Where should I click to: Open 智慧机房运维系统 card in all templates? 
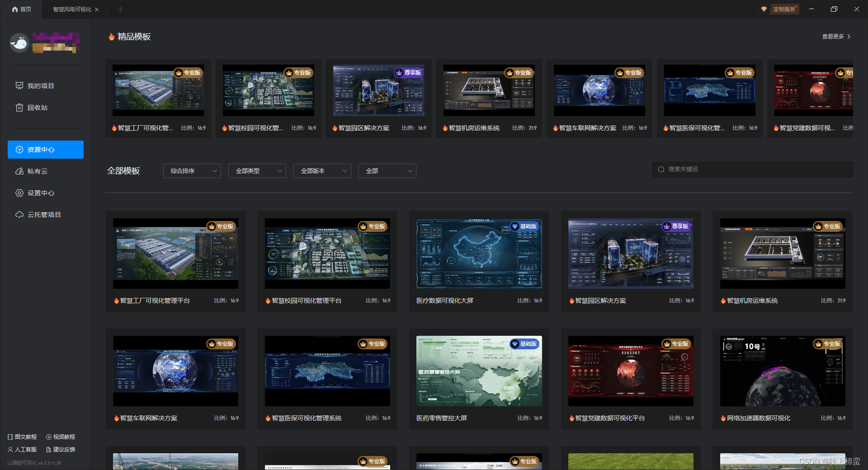click(x=783, y=262)
